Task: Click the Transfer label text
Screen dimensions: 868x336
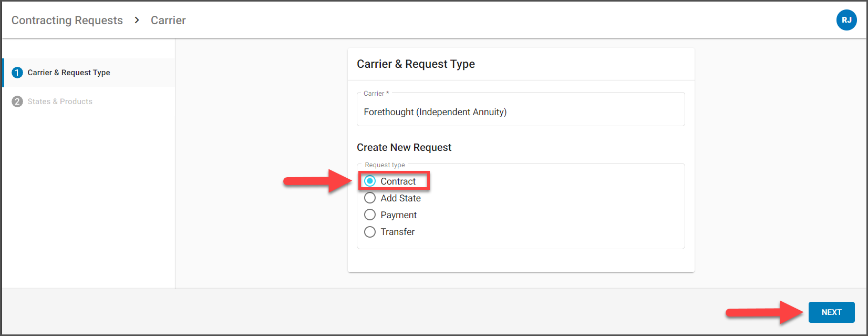Action: (398, 232)
